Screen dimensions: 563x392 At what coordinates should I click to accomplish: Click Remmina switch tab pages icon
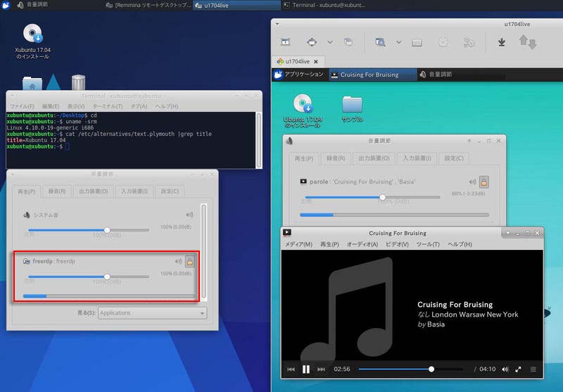(348, 42)
